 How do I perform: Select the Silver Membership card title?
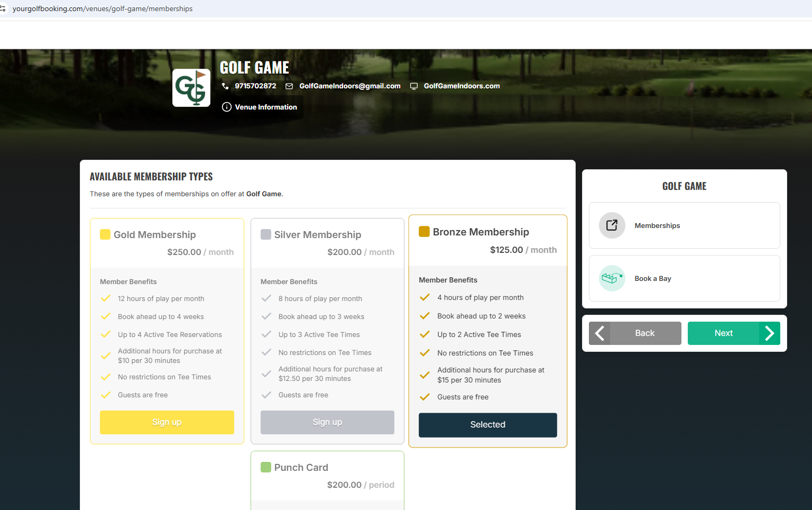pyautogui.click(x=318, y=234)
